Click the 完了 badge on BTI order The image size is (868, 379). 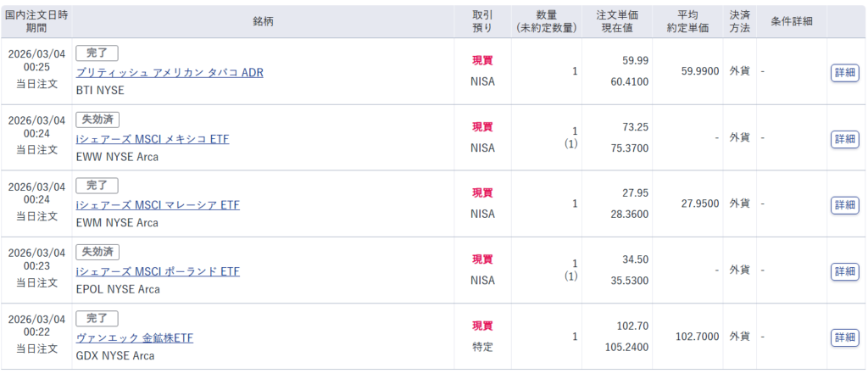[97, 53]
